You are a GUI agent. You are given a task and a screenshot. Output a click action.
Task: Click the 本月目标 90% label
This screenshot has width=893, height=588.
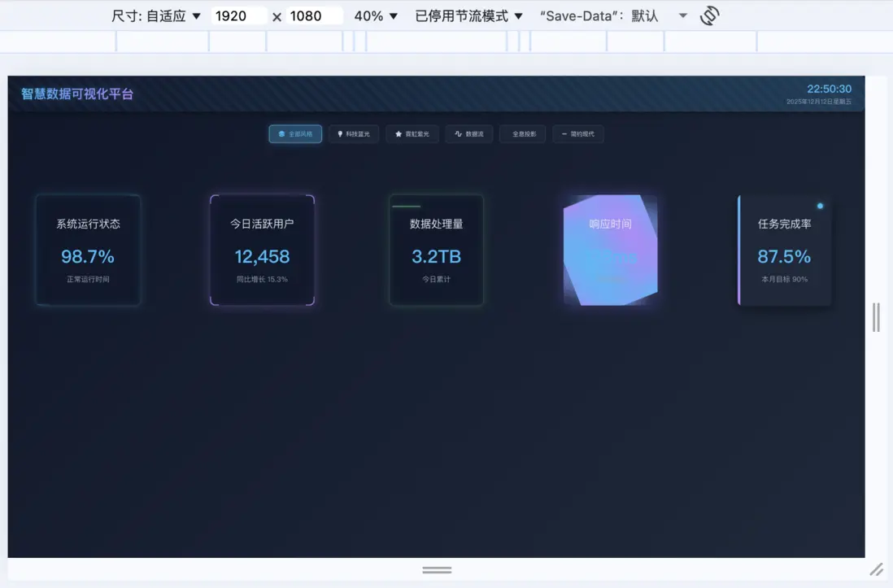point(784,279)
